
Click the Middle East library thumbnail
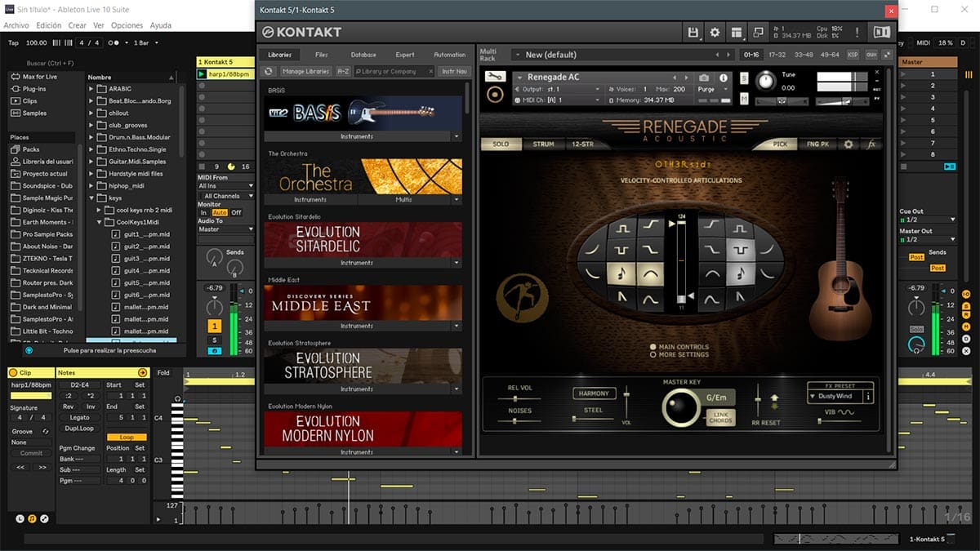363,302
